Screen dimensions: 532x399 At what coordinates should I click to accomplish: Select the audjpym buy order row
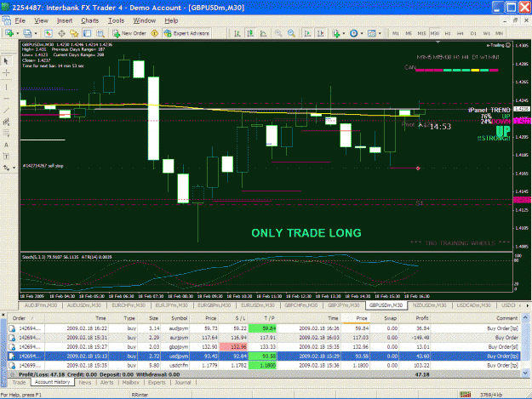(x=264, y=328)
